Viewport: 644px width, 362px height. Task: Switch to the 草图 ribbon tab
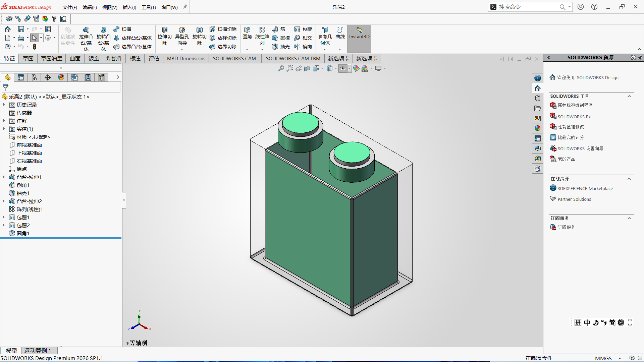(28, 58)
